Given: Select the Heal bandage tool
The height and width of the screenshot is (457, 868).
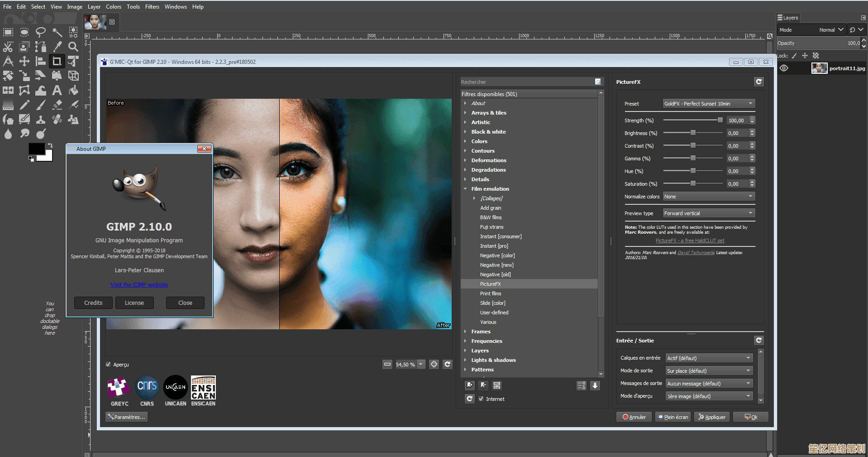Looking at the screenshot, I should pyautogui.click(x=57, y=119).
